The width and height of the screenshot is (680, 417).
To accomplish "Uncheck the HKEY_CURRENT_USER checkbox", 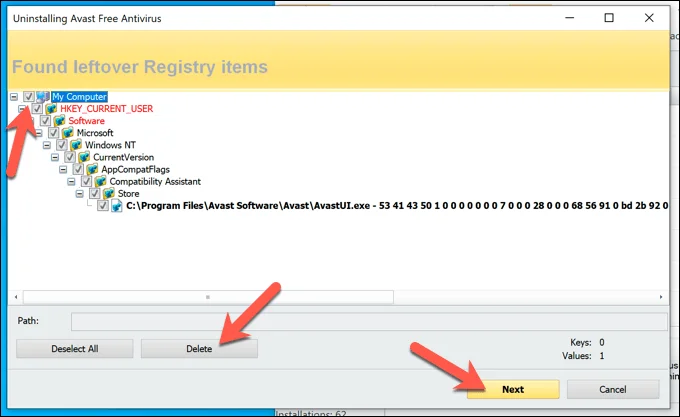I will [37, 108].
